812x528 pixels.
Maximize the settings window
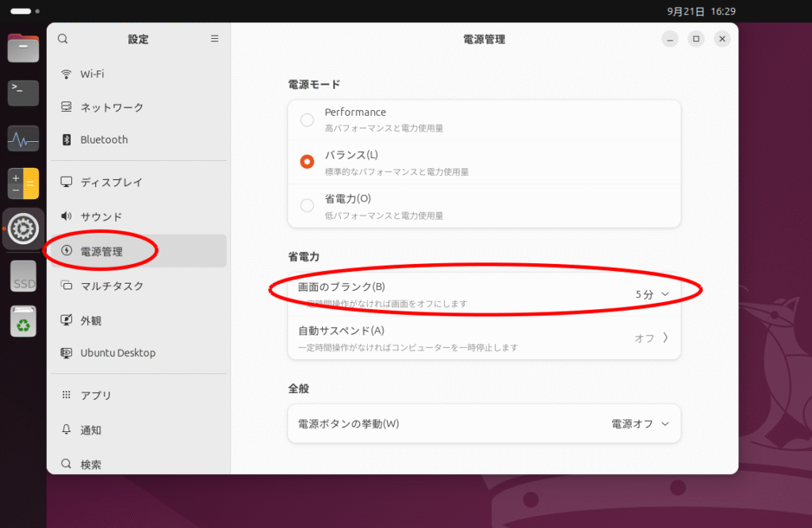[696, 39]
